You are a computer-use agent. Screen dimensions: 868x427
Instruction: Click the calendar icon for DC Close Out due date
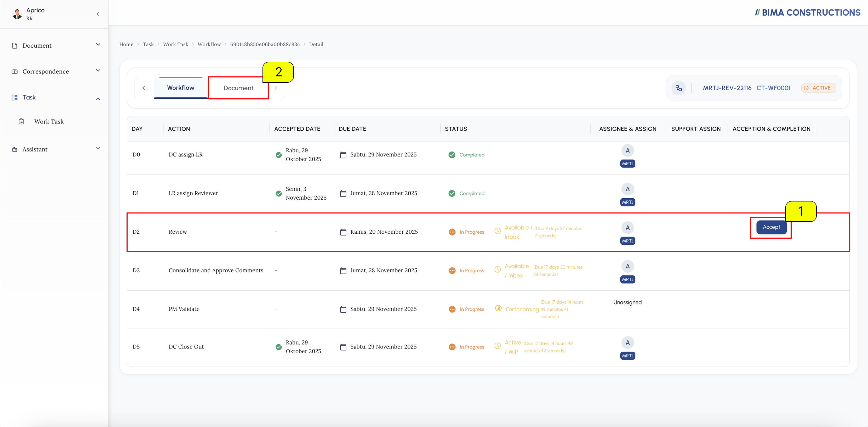[x=343, y=347]
